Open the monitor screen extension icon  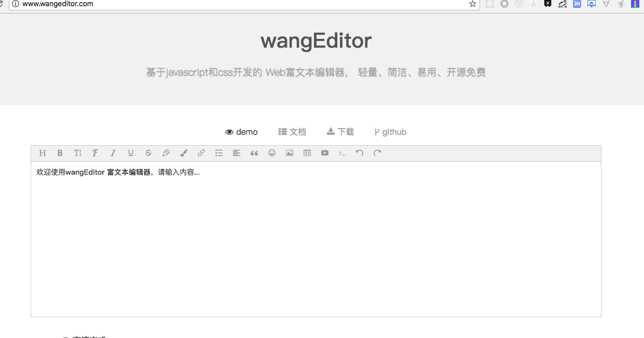tap(592, 4)
